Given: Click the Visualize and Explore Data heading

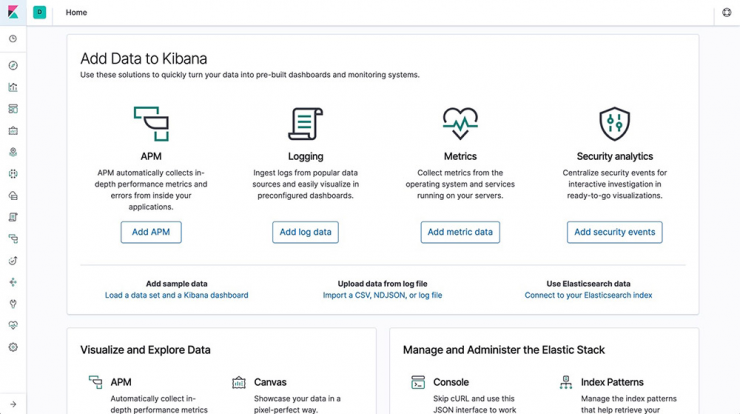Looking at the screenshot, I should 145,350.
